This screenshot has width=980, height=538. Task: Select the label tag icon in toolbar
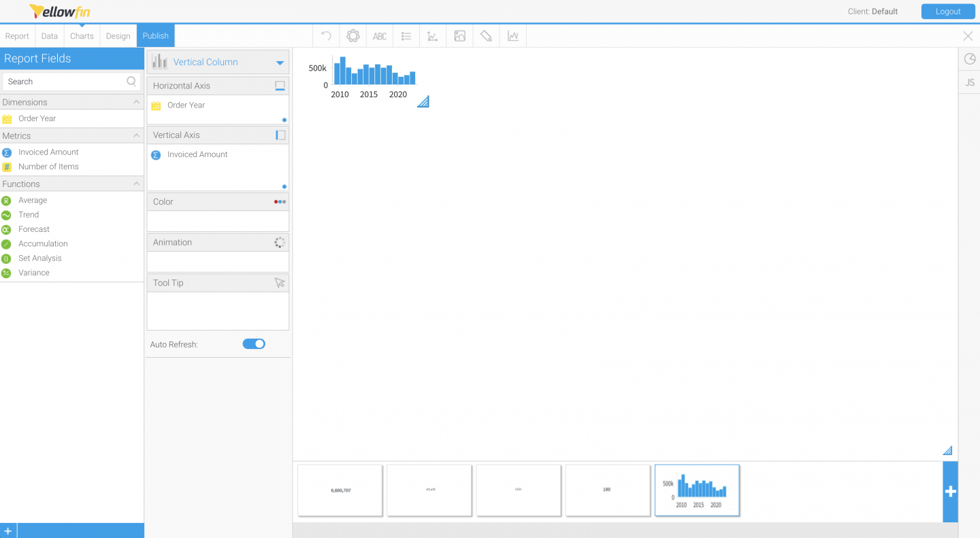tap(486, 35)
